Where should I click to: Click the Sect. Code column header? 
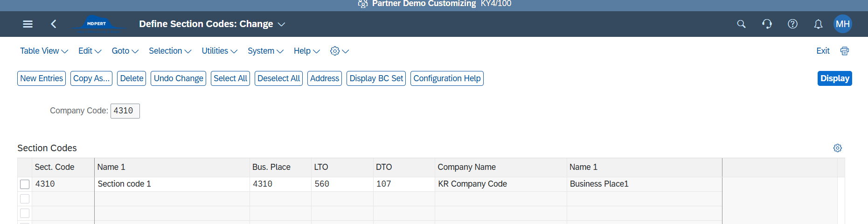63,167
